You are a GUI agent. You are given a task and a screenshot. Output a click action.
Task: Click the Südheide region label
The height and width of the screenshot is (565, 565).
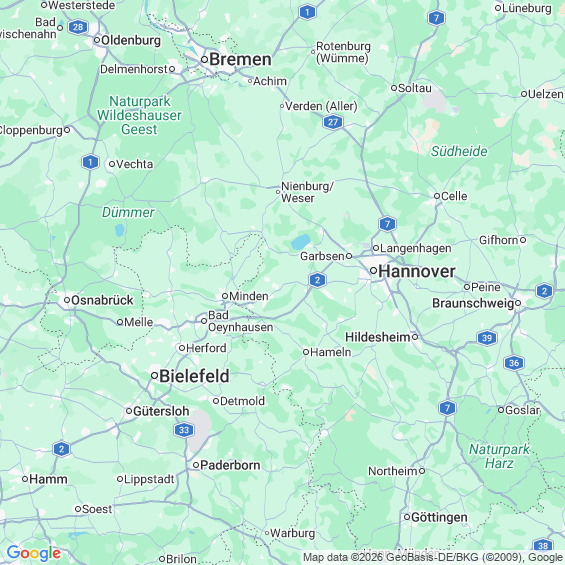click(x=459, y=151)
